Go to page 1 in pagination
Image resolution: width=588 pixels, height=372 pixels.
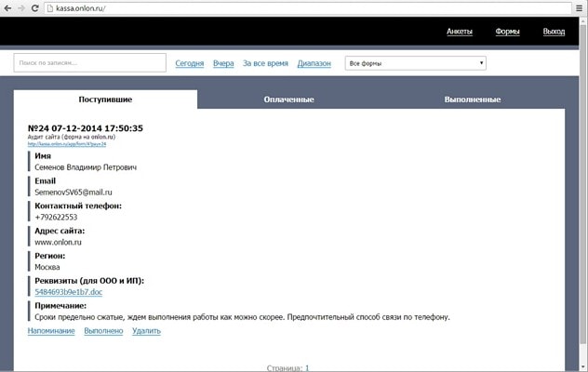coord(307,368)
